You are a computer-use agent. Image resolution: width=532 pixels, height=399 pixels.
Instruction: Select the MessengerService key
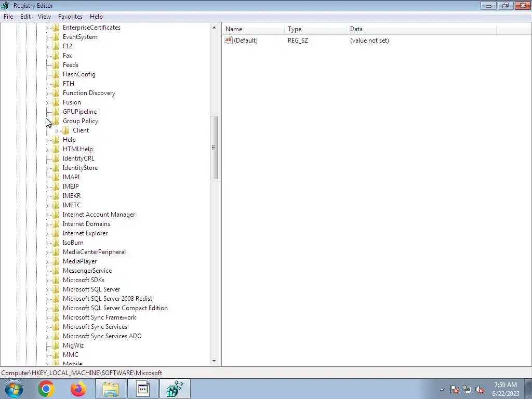click(87, 271)
